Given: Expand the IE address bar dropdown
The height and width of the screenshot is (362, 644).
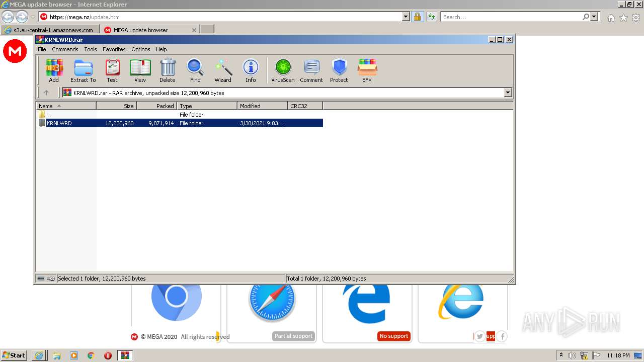Looking at the screenshot, I should pos(406,17).
